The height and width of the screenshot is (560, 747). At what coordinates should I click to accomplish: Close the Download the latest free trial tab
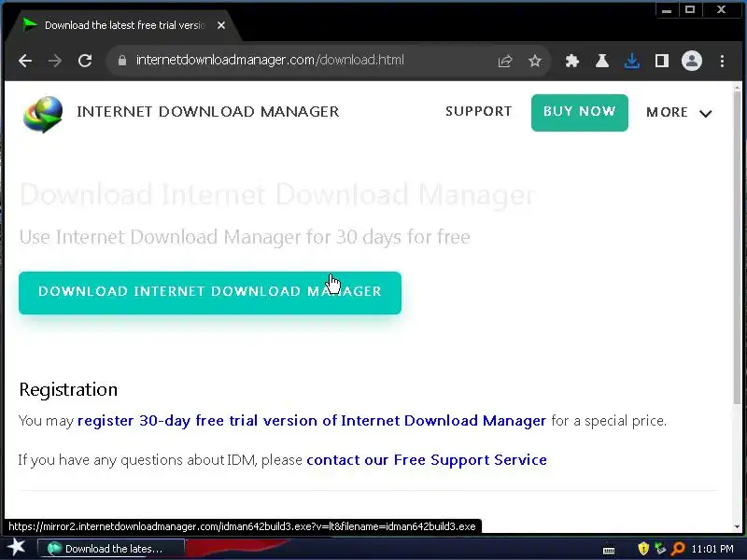pyautogui.click(x=221, y=25)
